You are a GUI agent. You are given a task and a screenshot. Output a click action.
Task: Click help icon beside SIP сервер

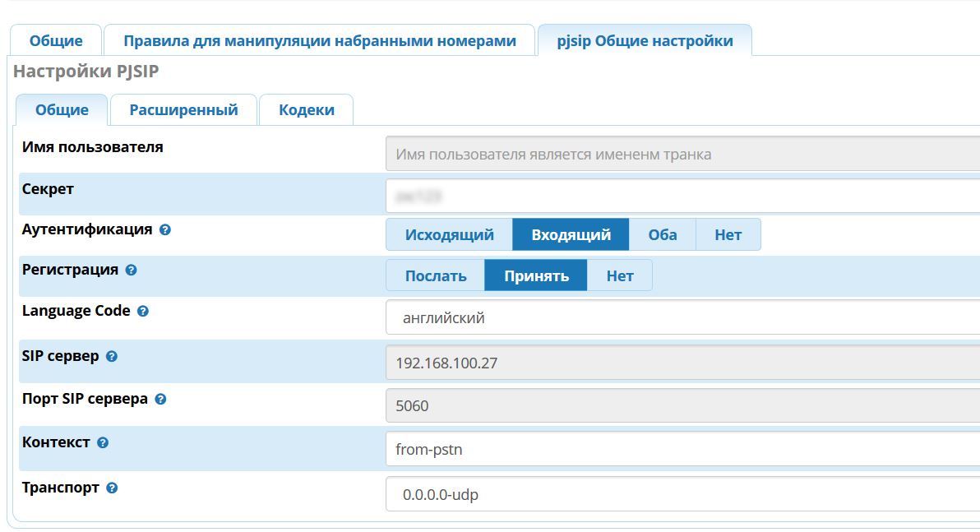pyautogui.click(x=112, y=357)
